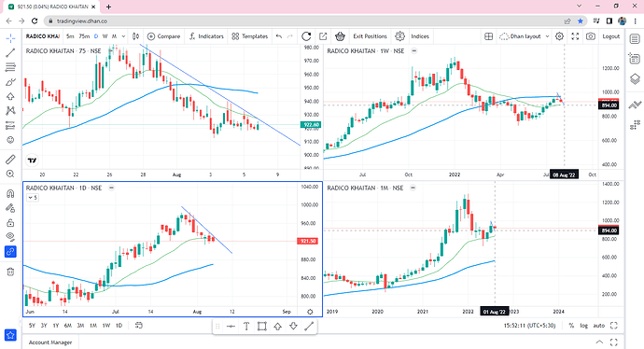Open arrow shapes tool in left sidebar
The width and height of the screenshot is (644, 349).
coord(10,96)
